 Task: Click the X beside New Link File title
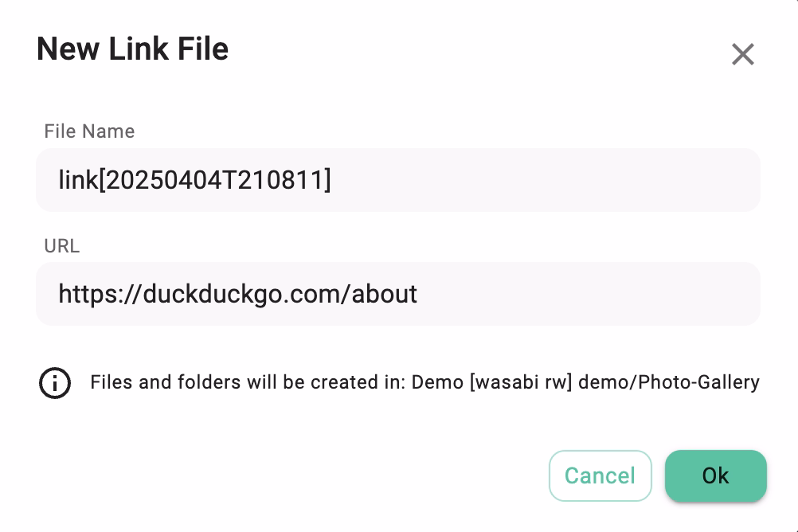tap(742, 54)
